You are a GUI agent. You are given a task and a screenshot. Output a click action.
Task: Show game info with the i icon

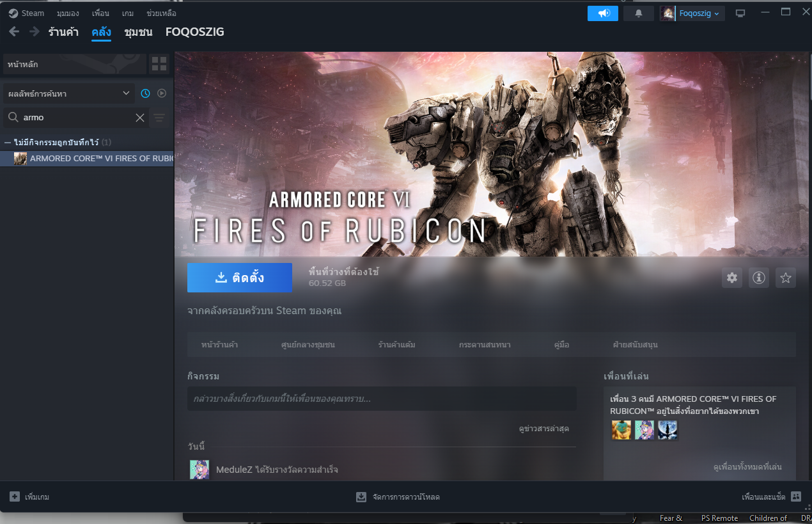click(x=759, y=278)
